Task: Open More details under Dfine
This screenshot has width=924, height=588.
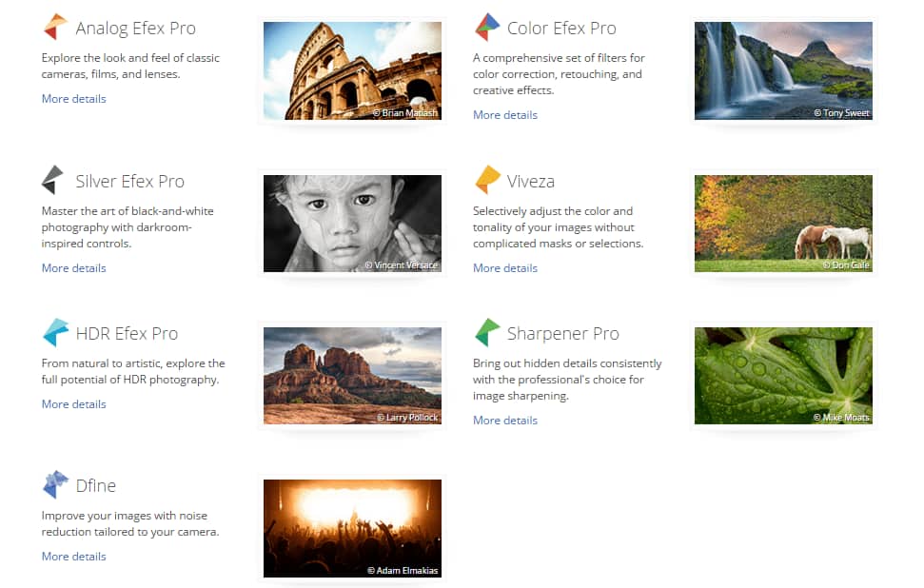Action: 73,557
